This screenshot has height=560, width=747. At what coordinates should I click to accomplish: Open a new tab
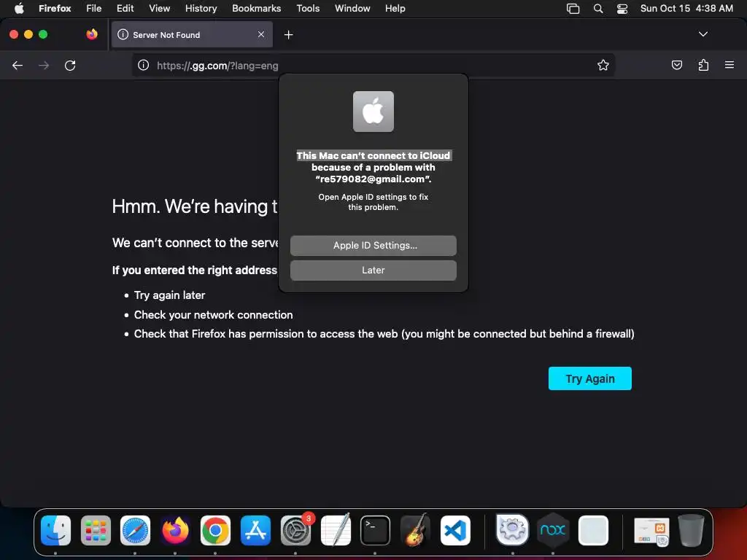coord(288,35)
